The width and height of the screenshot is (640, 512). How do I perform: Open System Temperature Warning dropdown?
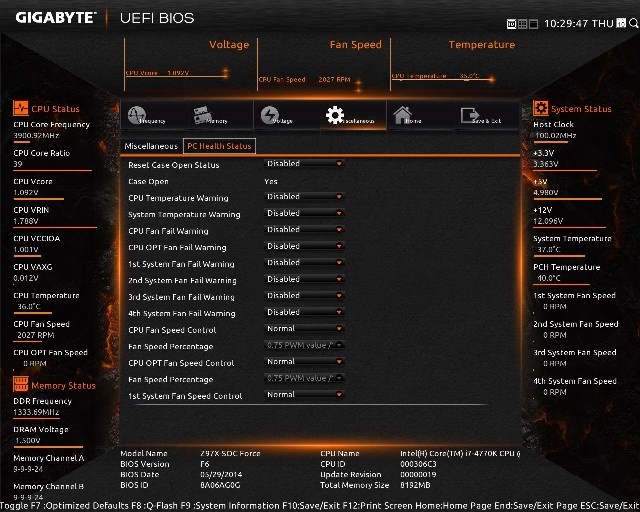click(x=304, y=213)
